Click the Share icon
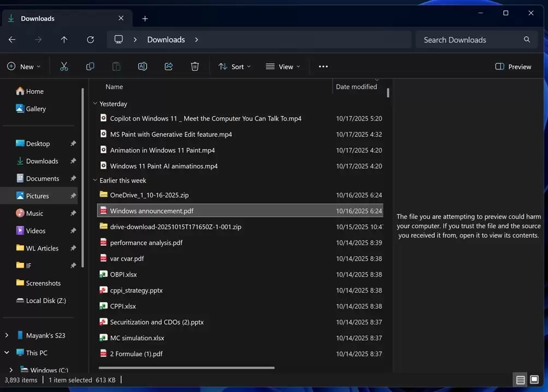The height and width of the screenshot is (392, 548). coord(168,66)
